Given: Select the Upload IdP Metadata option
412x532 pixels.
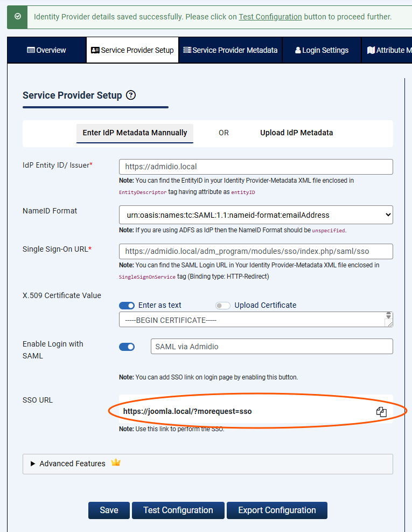Looking at the screenshot, I should click(296, 133).
